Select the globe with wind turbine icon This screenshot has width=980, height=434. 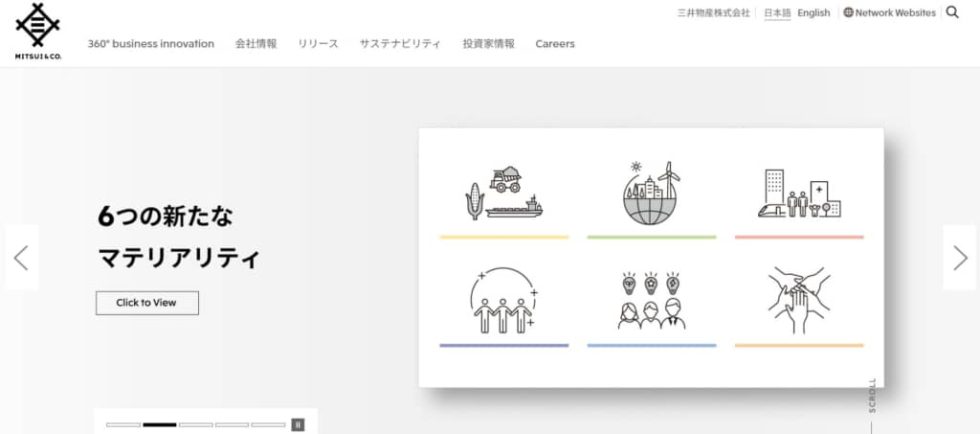point(651,194)
